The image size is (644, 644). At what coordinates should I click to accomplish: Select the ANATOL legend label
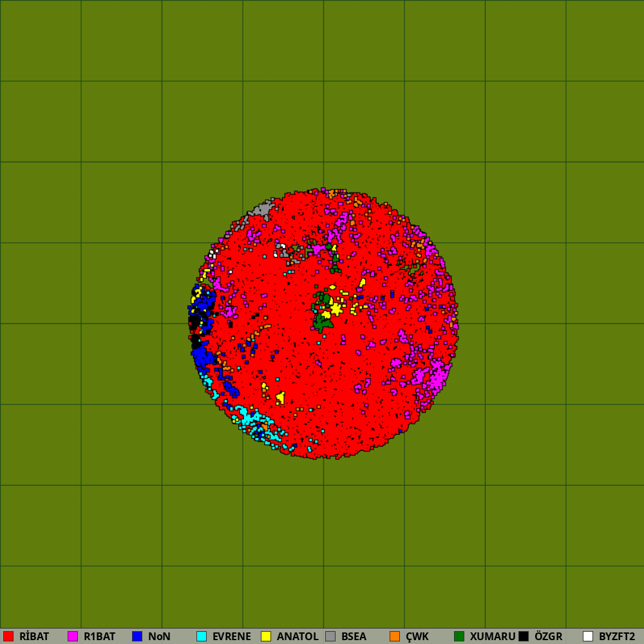[298, 636]
